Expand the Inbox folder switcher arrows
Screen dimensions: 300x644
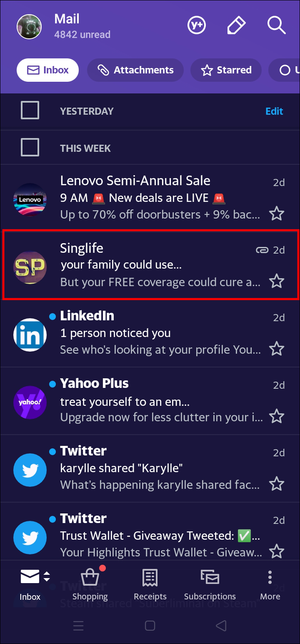[47, 576]
